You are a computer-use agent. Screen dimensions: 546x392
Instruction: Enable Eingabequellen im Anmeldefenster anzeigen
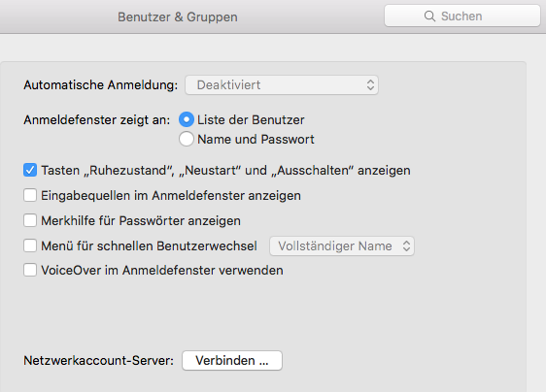pos(30,195)
